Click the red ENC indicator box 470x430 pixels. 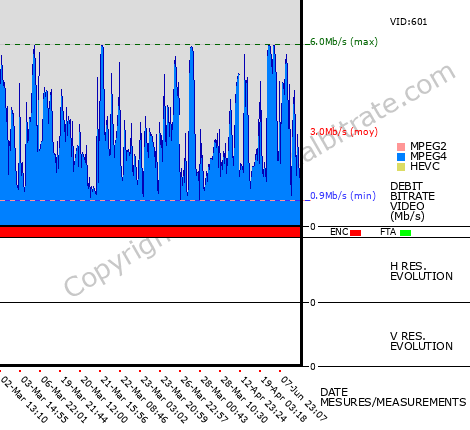pyautogui.click(x=355, y=233)
